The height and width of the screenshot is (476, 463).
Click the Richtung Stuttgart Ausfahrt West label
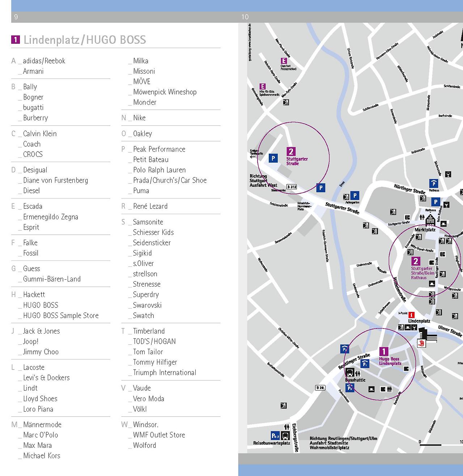[263, 181]
